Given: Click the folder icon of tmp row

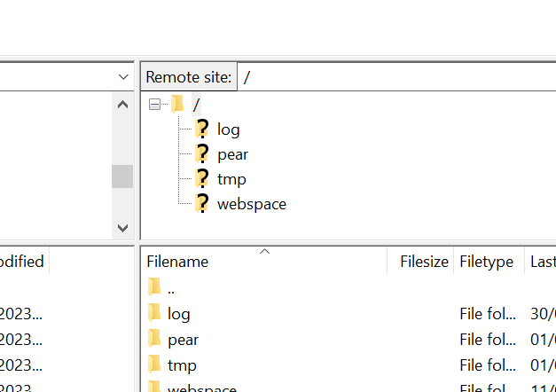Looking at the screenshot, I should [154, 364].
